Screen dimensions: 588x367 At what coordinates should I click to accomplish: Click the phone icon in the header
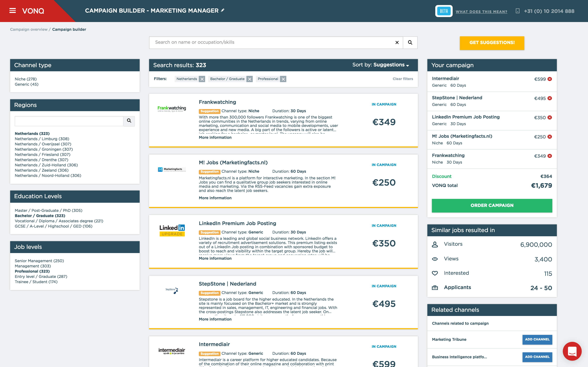(518, 11)
